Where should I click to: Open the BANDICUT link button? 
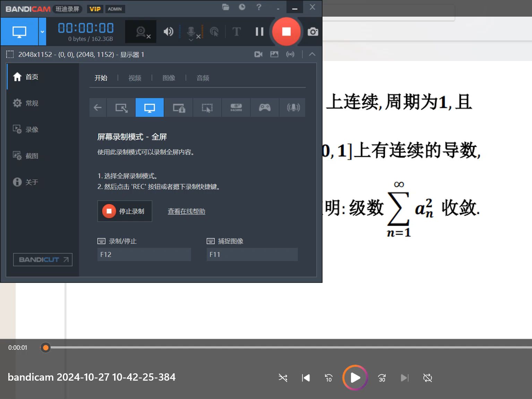click(x=43, y=260)
